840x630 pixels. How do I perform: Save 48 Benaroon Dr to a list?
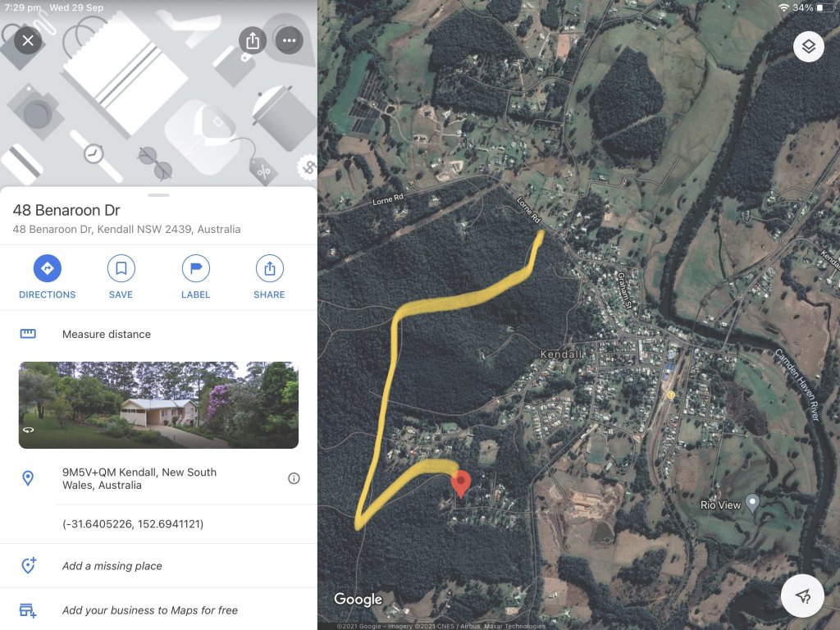click(121, 277)
